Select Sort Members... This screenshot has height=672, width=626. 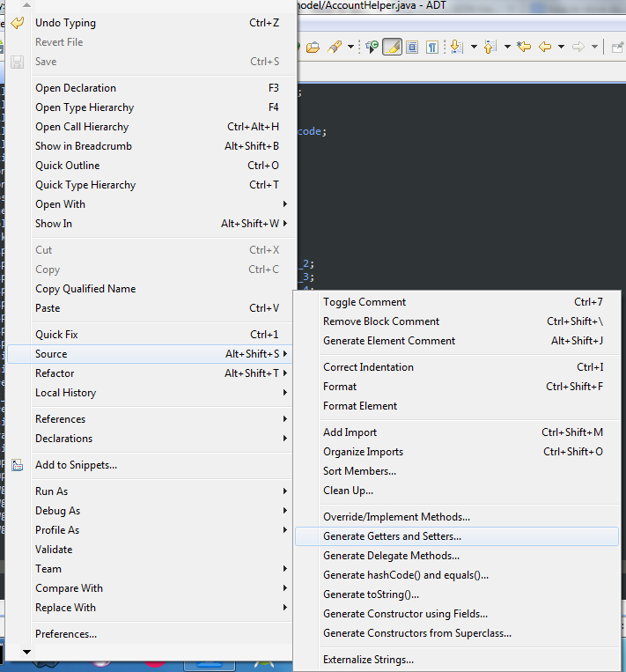pyautogui.click(x=457, y=471)
